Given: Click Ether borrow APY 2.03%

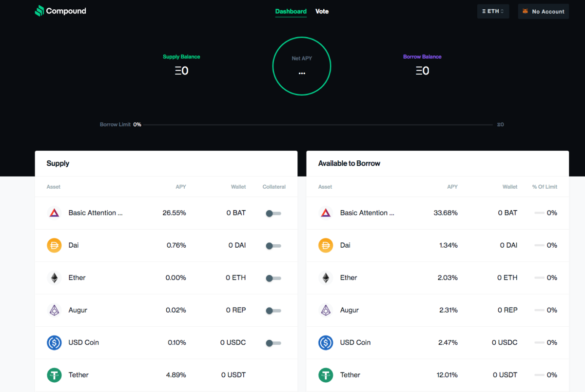Looking at the screenshot, I should coord(448,278).
